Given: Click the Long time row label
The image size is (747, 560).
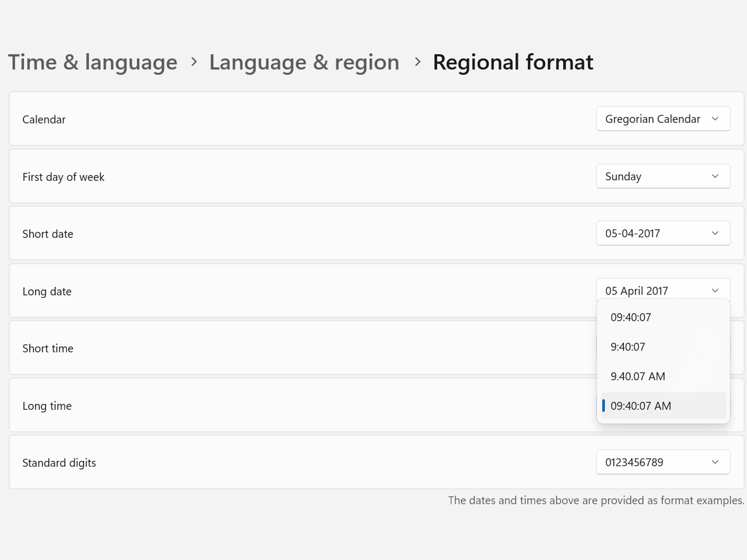Looking at the screenshot, I should (x=47, y=406).
